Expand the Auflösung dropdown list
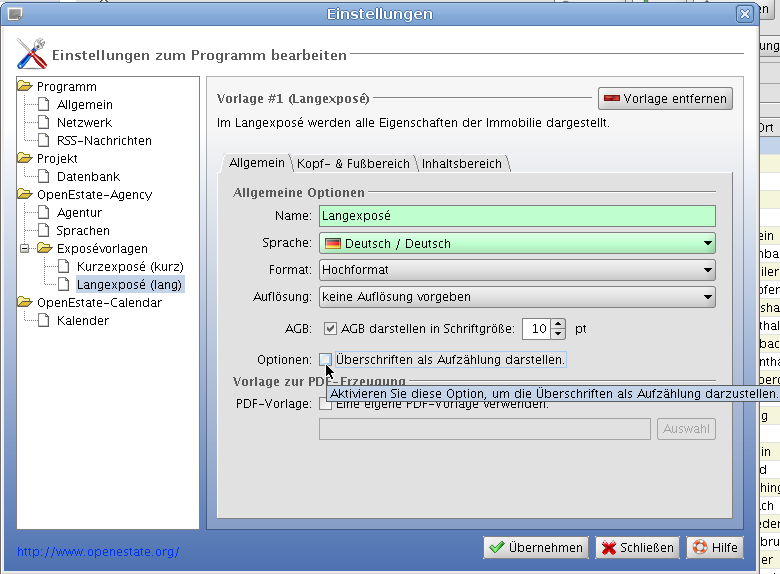Screen dimensions: 780x574 (517, 296)
